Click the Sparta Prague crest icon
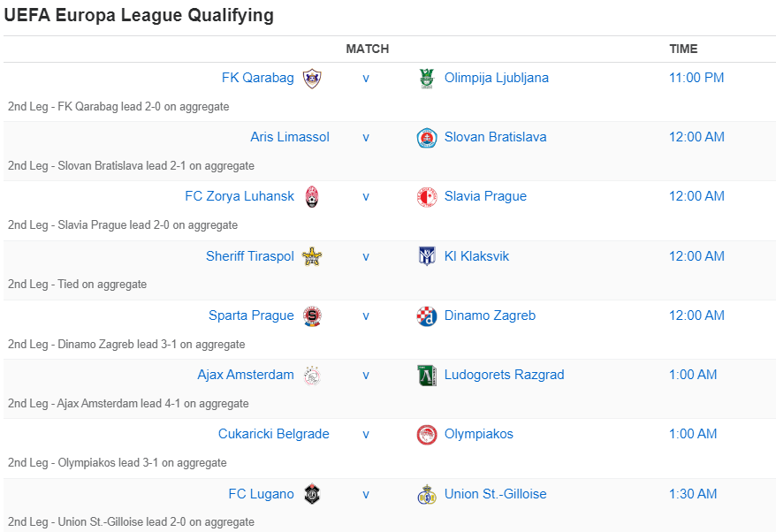Image resolution: width=776 pixels, height=532 pixels. pos(311,315)
